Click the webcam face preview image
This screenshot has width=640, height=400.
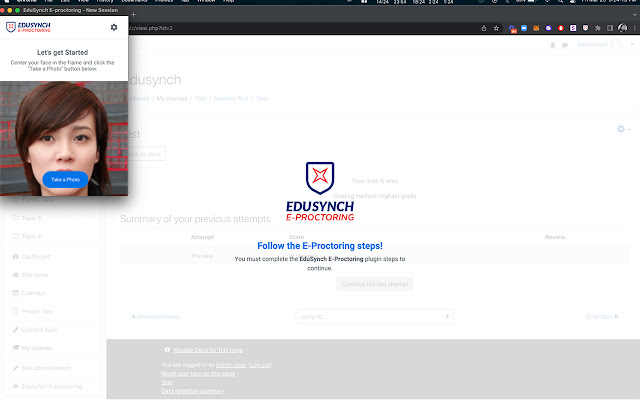(64, 138)
